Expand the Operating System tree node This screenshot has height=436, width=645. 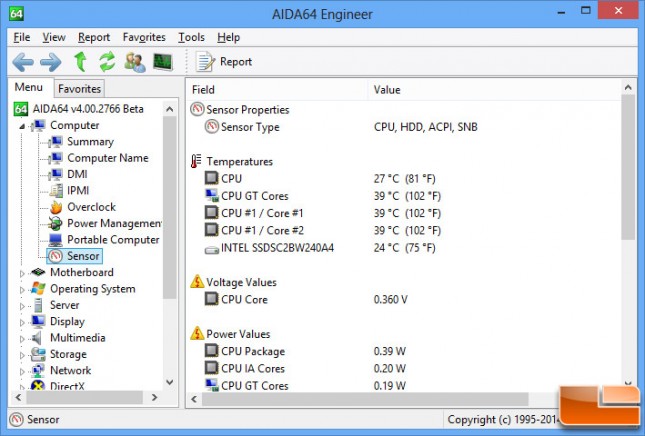click(x=22, y=290)
